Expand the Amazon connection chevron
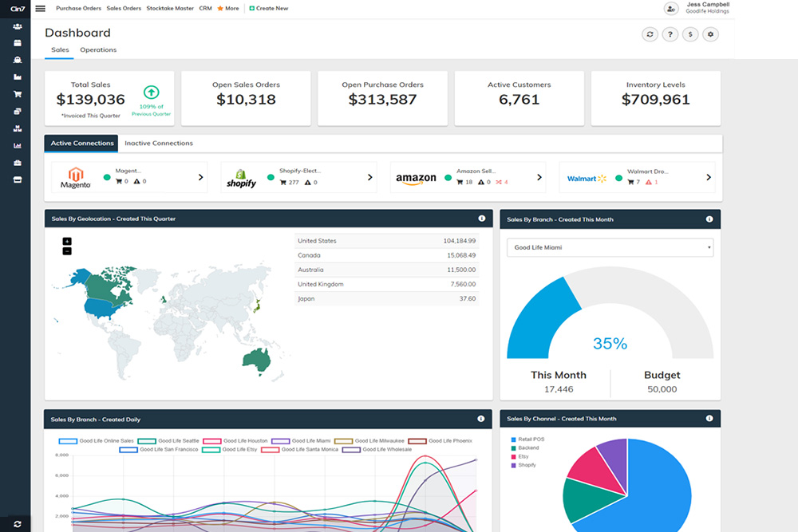This screenshot has height=532, width=798. [x=539, y=178]
